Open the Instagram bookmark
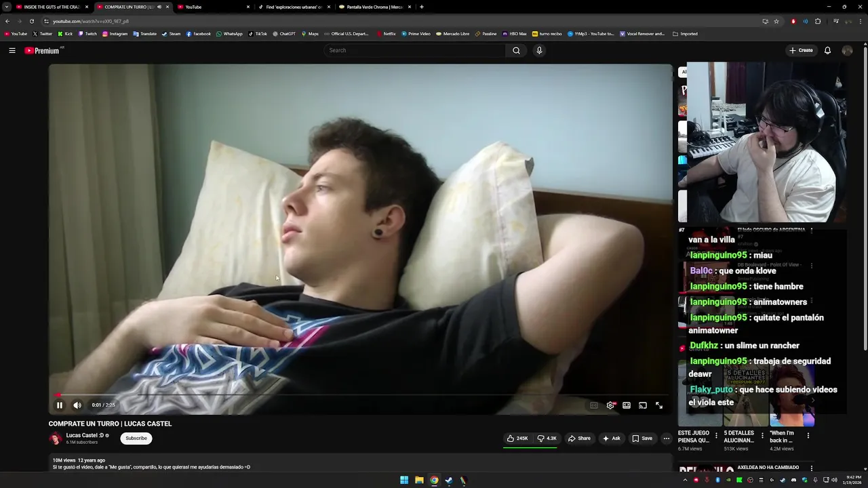The width and height of the screenshot is (868, 488). pyautogui.click(x=115, y=34)
